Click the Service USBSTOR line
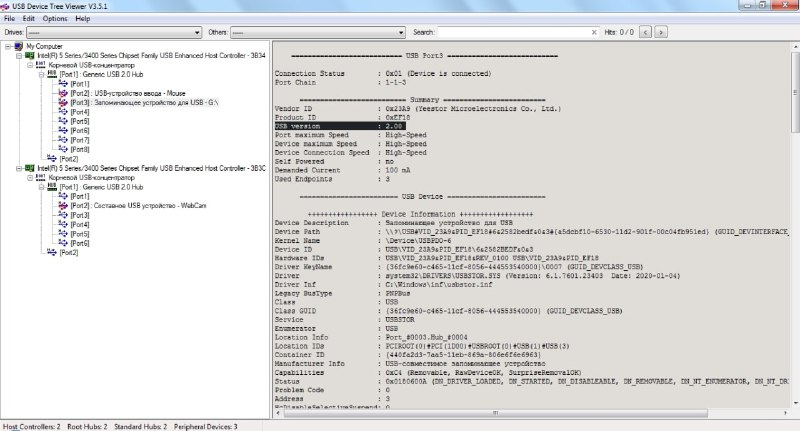This screenshot has height=431, width=800. point(344,320)
